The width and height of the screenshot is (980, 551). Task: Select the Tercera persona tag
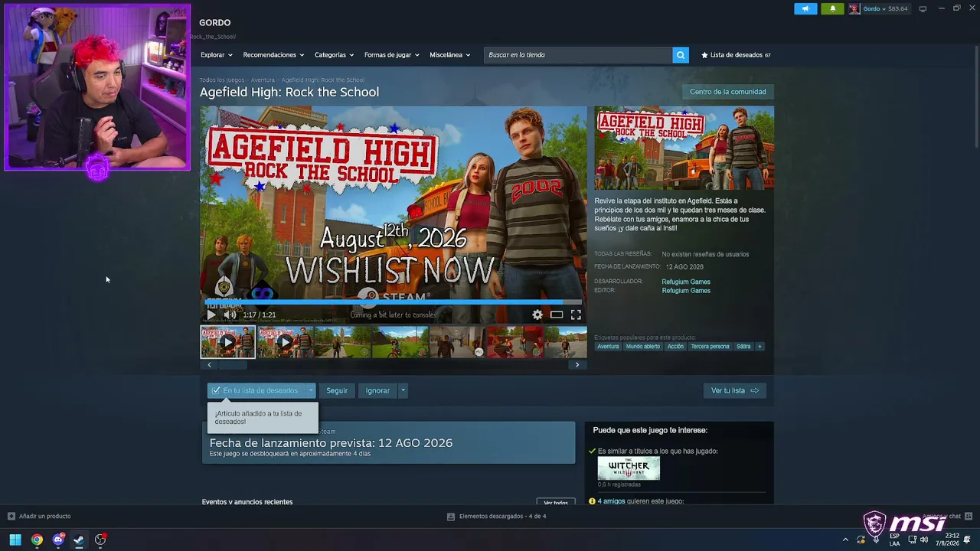(710, 347)
